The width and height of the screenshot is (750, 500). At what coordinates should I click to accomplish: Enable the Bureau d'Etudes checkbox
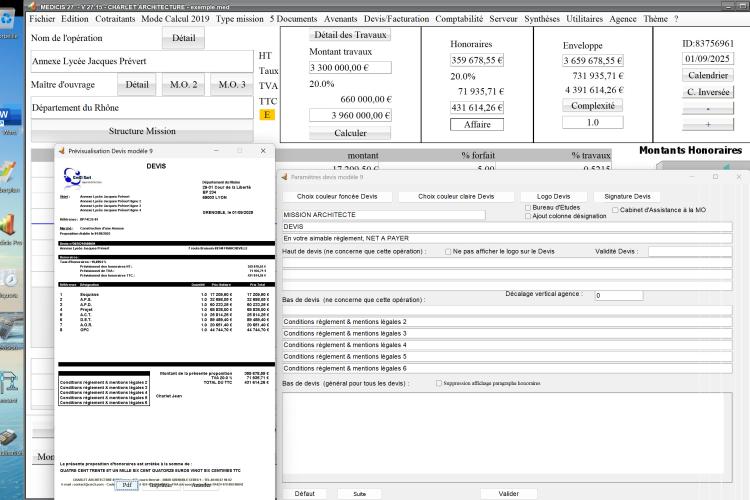tap(528, 208)
